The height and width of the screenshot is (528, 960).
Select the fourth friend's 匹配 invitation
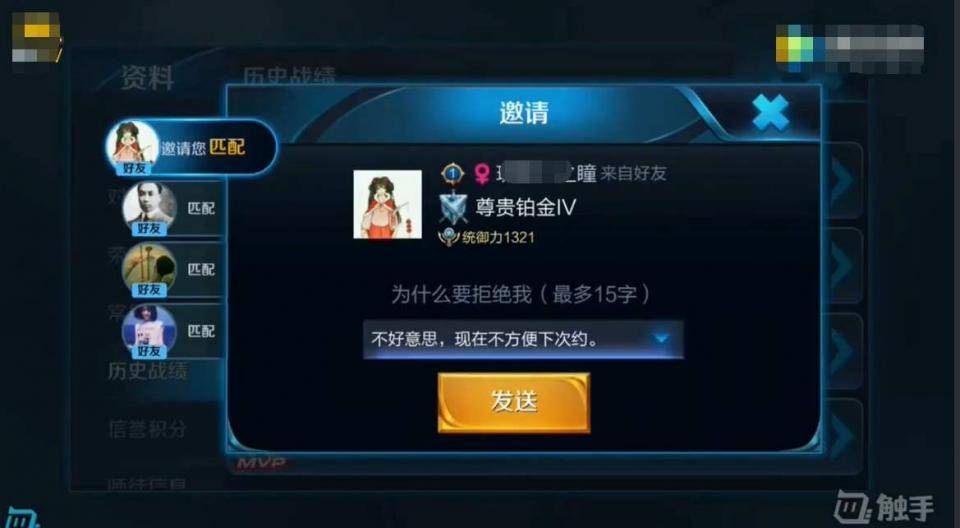(x=174, y=331)
